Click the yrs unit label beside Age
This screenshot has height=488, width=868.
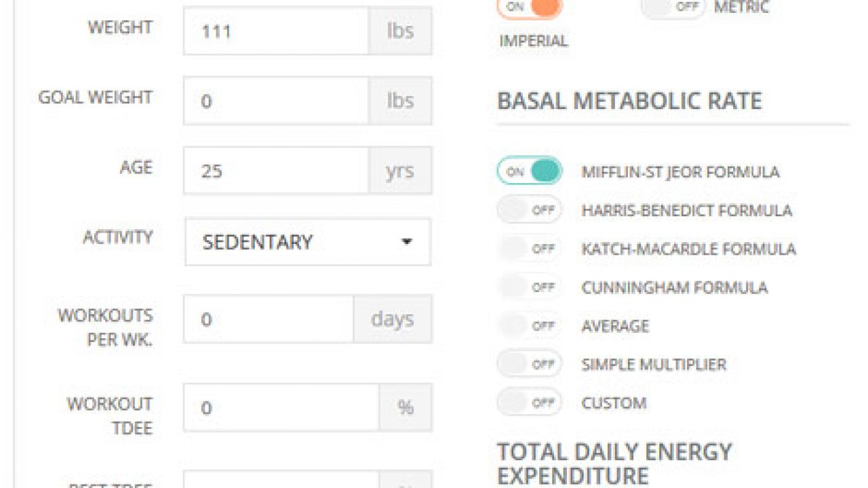[x=400, y=171]
